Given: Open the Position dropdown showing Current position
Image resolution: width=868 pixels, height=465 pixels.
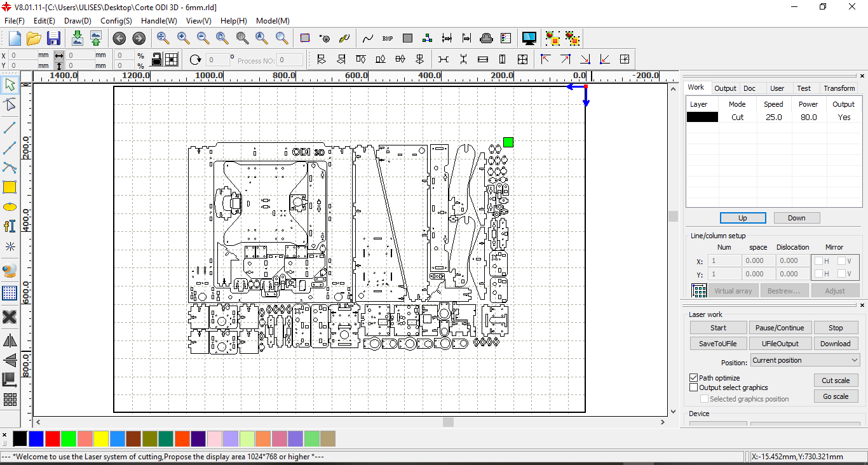Looking at the screenshot, I should coord(804,360).
